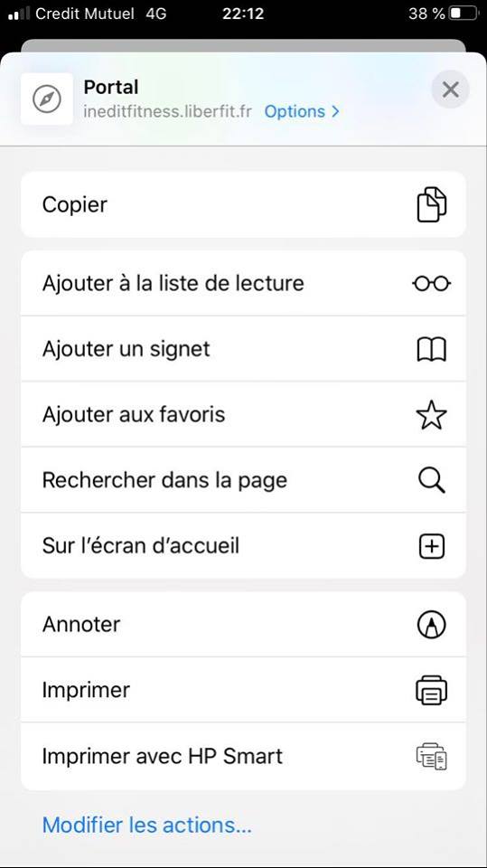The width and height of the screenshot is (487, 868).
Task: Tap the printer icon next to Imprimer
Action: 431,690
